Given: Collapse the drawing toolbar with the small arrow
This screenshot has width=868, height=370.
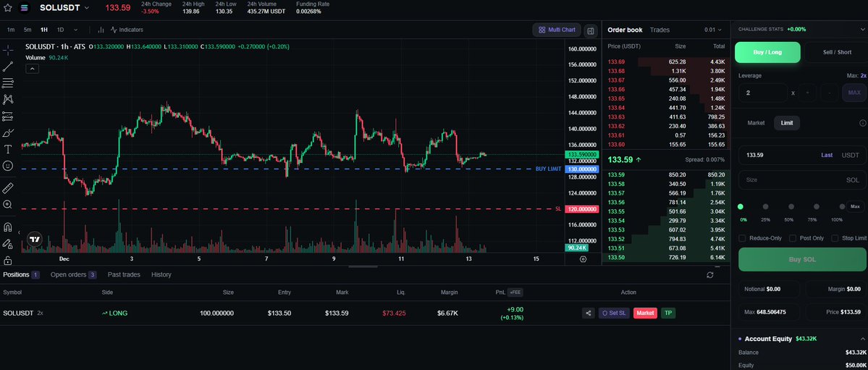Looking at the screenshot, I should click(x=20, y=232).
